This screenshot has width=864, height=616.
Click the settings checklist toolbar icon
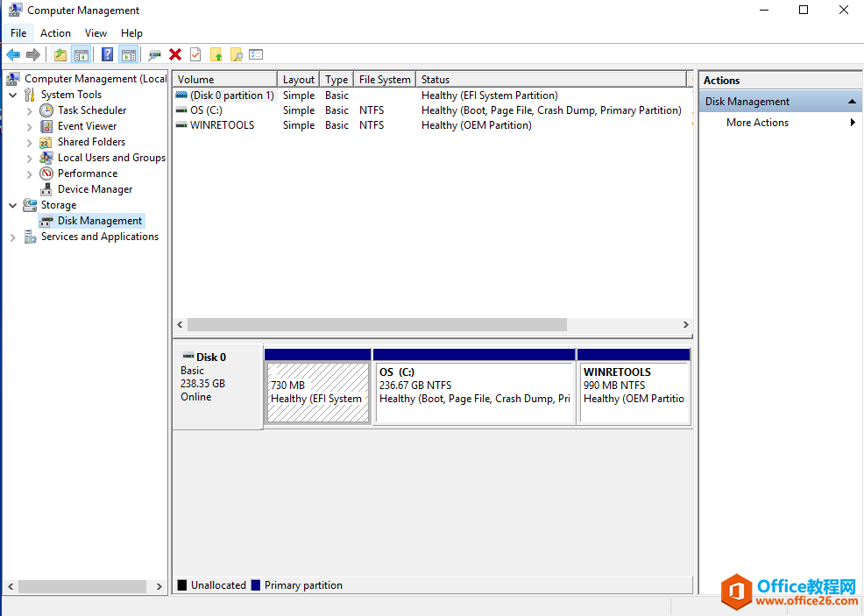256,55
